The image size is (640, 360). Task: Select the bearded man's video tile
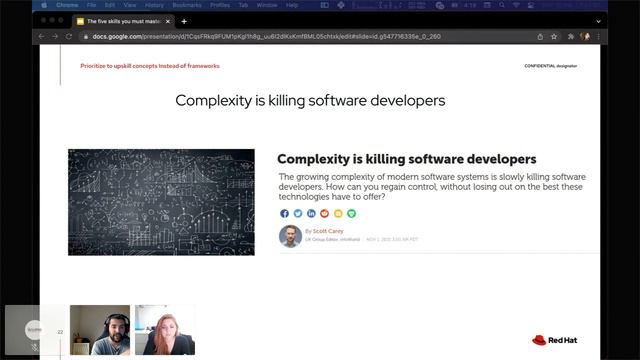pyautogui.click(x=100, y=330)
